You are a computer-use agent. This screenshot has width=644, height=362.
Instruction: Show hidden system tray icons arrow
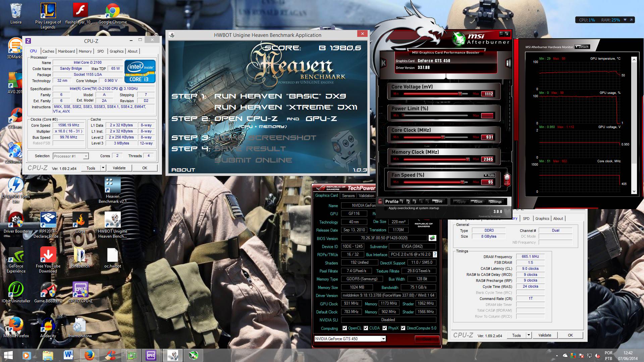click(x=557, y=356)
